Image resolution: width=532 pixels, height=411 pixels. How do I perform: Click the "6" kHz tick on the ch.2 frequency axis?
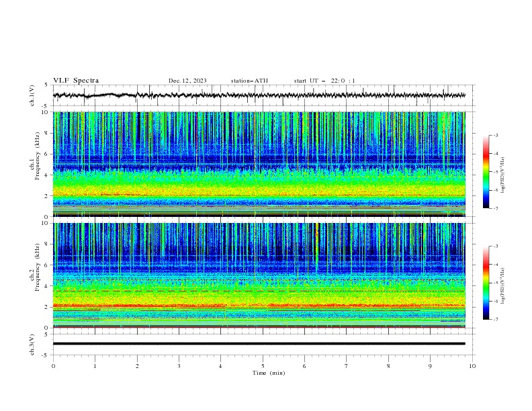(48, 265)
